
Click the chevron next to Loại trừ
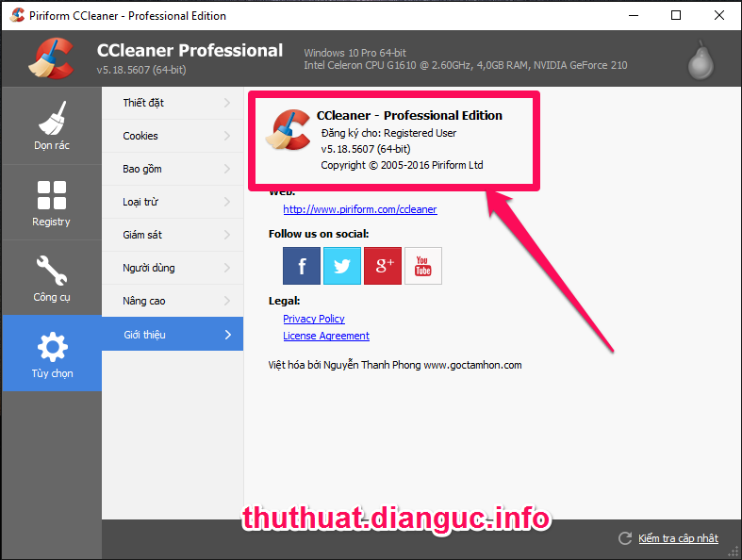[227, 202]
